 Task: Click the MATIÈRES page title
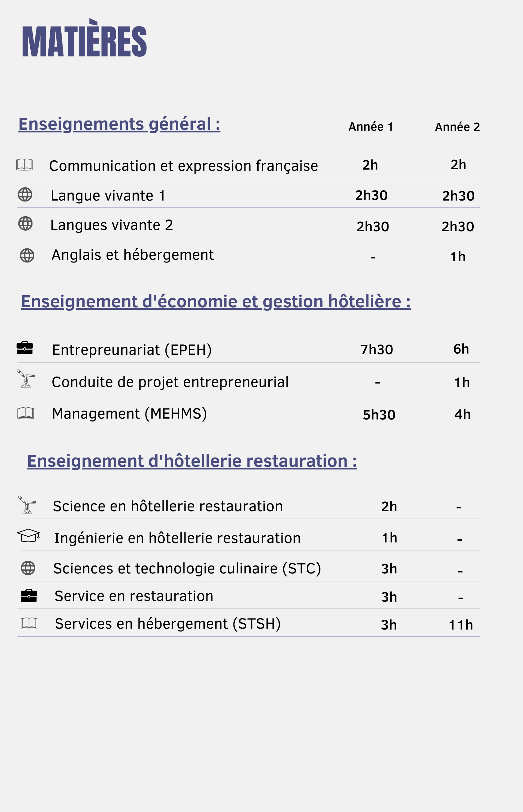pyautogui.click(x=85, y=38)
